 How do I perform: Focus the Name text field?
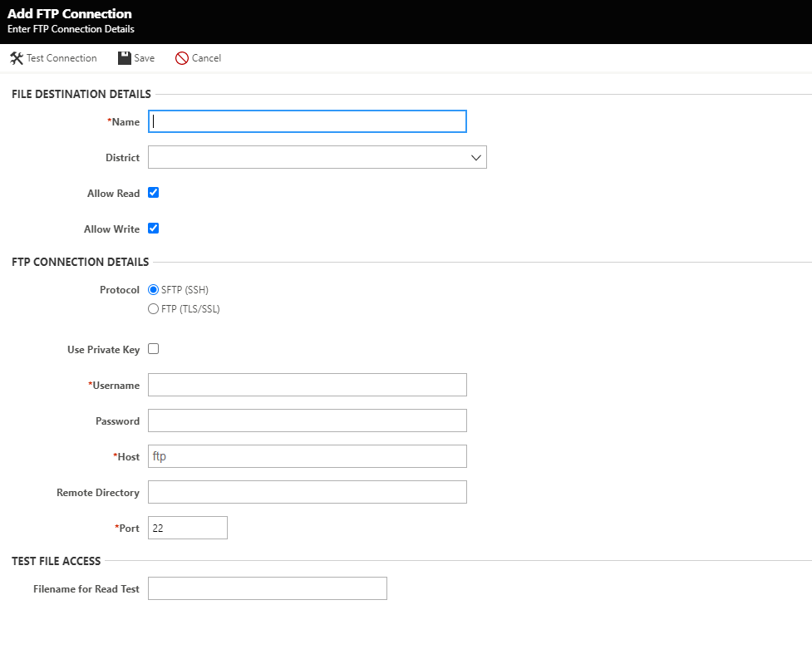(x=308, y=121)
